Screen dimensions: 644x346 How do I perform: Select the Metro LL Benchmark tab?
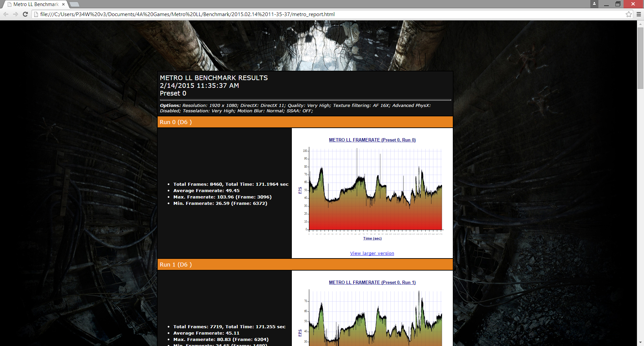[x=36, y=4]
